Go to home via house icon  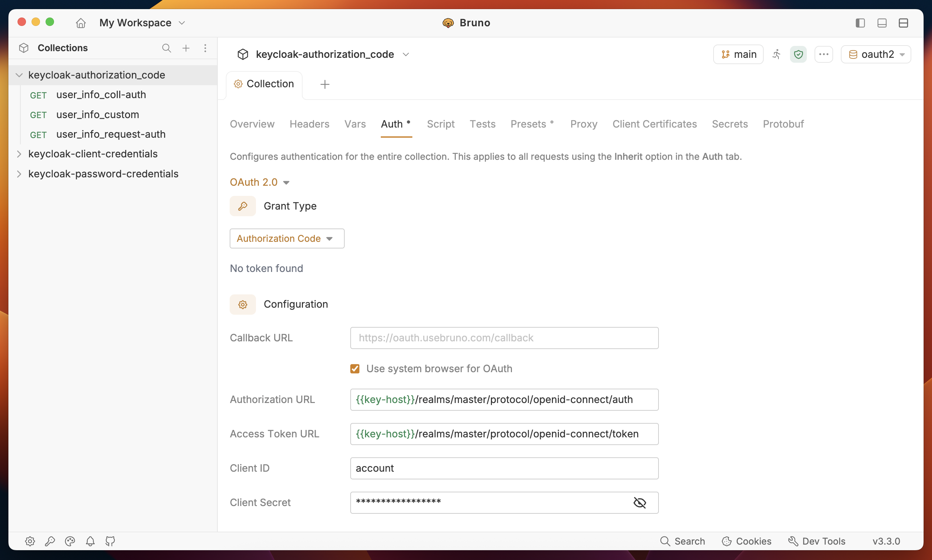click(x=81, y=23)
